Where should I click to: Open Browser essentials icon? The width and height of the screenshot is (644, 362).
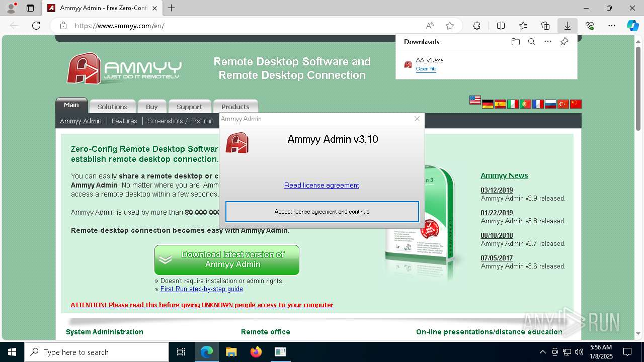[590, 26]
